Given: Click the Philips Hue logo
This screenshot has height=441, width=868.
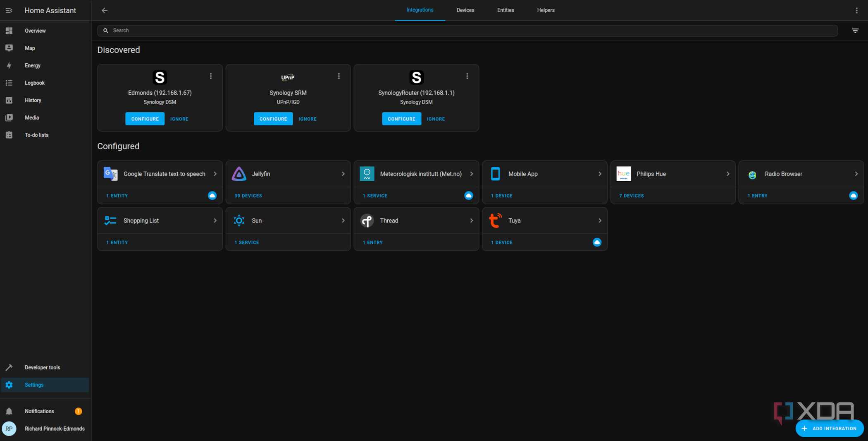Looking at the screenshot, I should [624, 174].
